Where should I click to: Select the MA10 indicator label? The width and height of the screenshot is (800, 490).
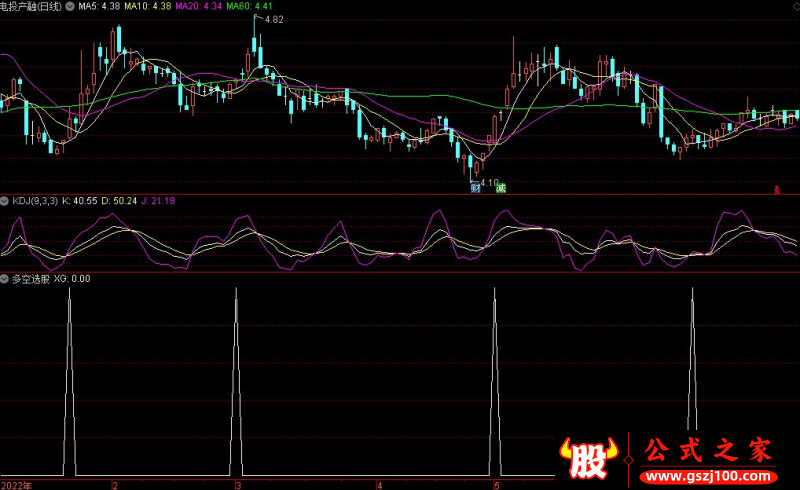click(x=145, y=6)
